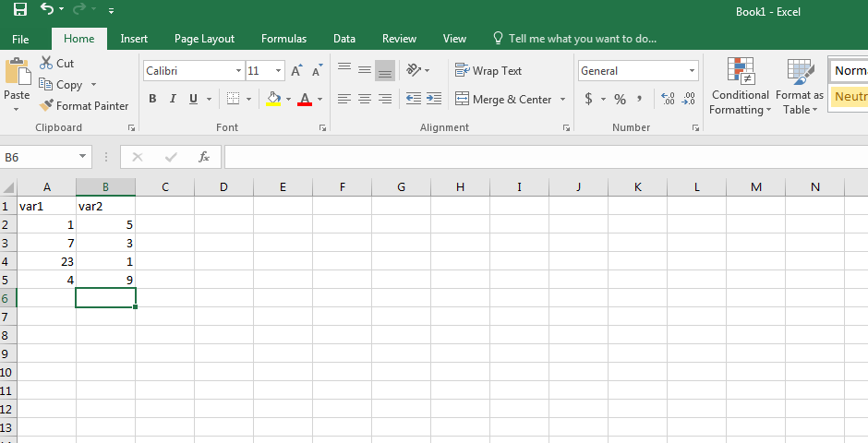Click the Percent Style icon
Viewport: 868px width, 443px height.
point(621,99)
